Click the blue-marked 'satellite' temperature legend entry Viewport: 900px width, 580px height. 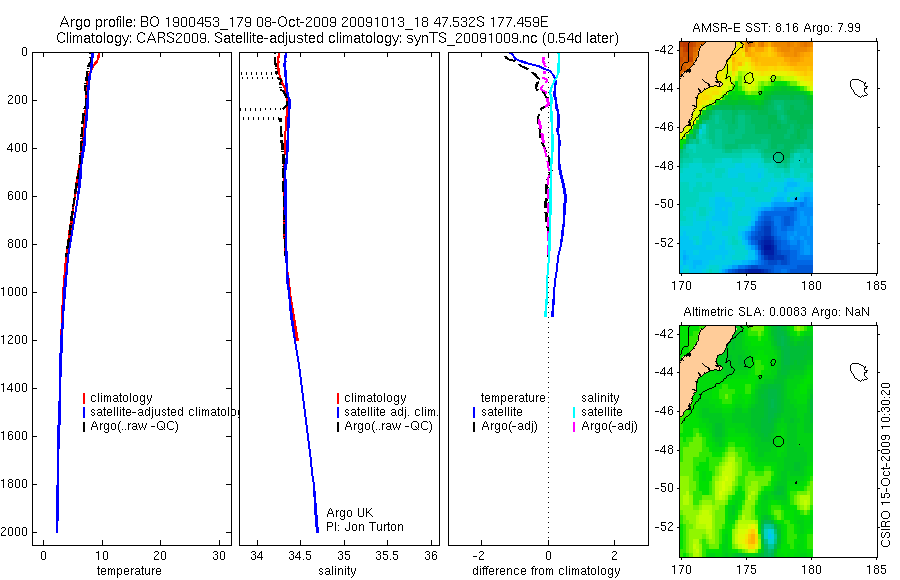pyautogui.click(x=502, y=412)
